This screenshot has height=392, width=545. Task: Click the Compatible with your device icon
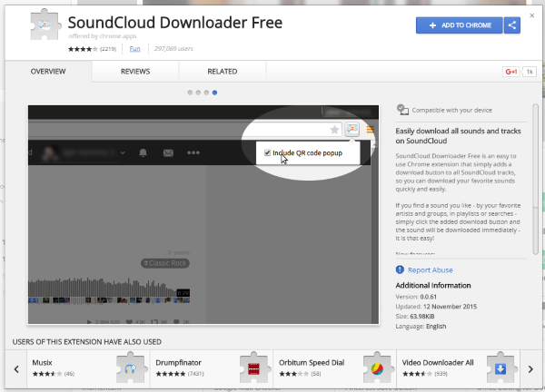click(402, 110)
